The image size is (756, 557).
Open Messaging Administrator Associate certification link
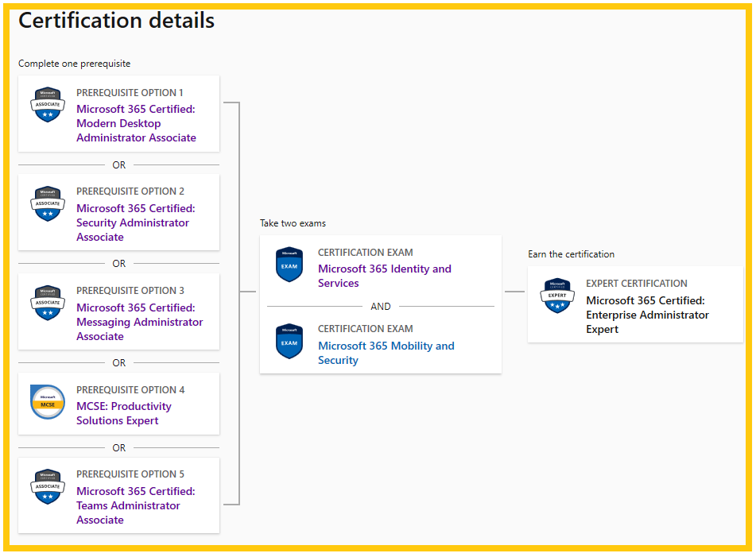click(139, 322)
